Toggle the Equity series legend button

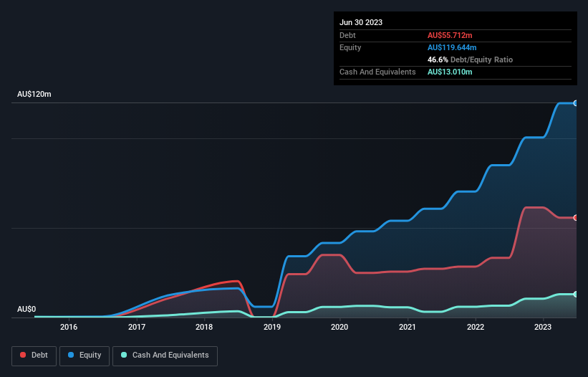click(x=85, y=355)
